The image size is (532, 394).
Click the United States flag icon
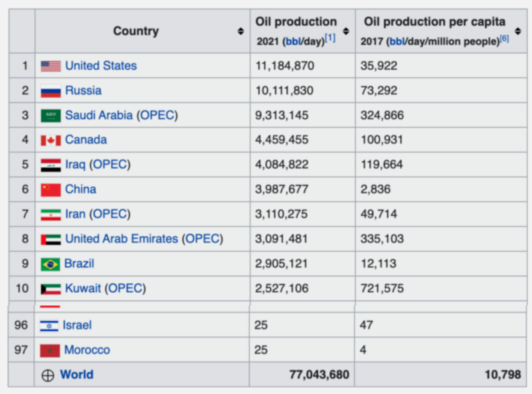[50, 66]
